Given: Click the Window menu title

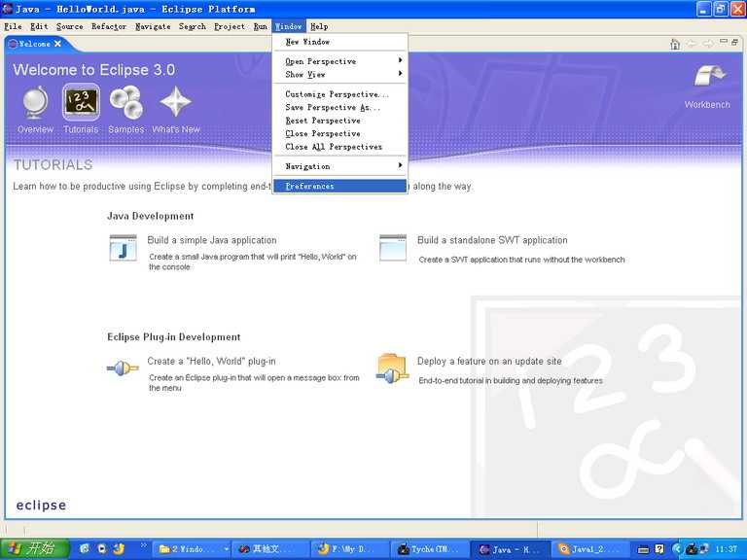Looking at the screenshot, I should [x=289, y=26].
